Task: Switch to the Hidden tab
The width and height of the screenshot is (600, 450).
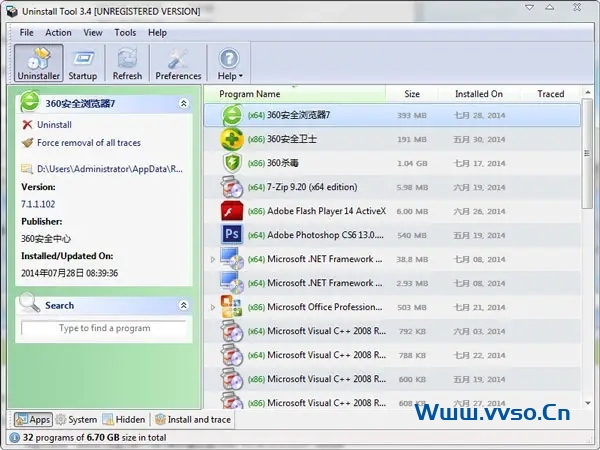Action: pyautogui.click(x=123, y=420)
